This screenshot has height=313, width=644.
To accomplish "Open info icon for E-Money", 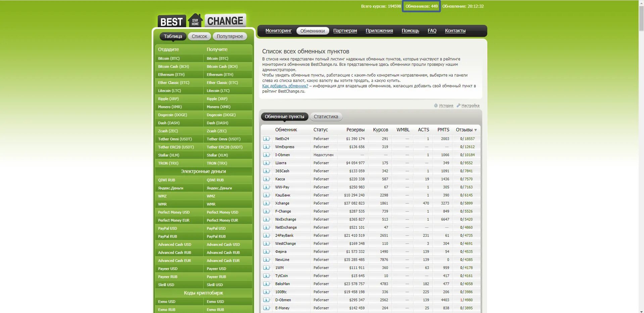I will [x=266, y=308].
